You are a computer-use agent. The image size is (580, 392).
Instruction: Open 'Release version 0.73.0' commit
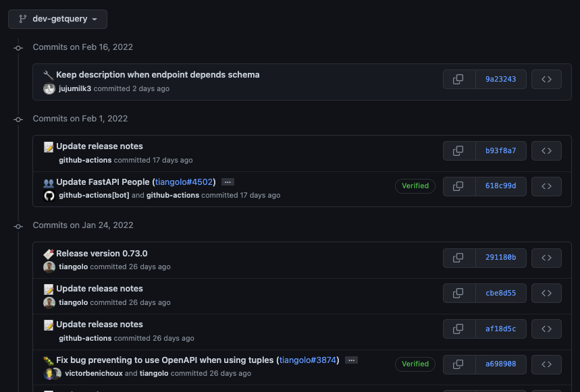(102, 254)
